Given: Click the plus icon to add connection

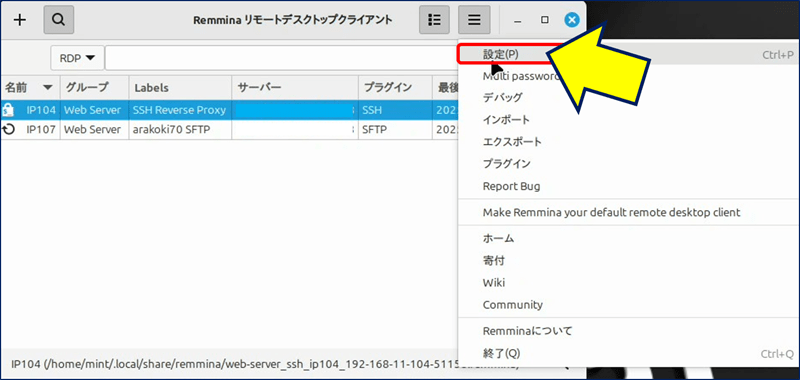Looking at the screenshot, I should coord(19,20).
